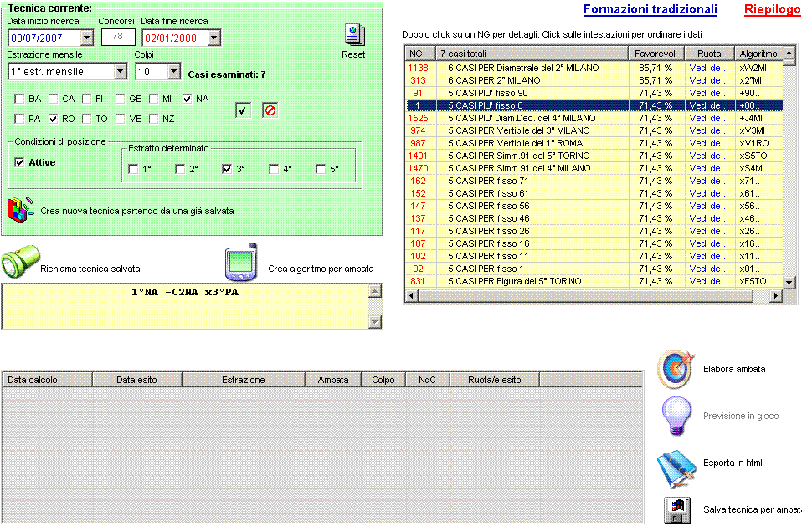Image resolution: width=802 pixels, height=532 pixels.
Task: Click the book and pen export icon
Action: (x=676, y=468)
